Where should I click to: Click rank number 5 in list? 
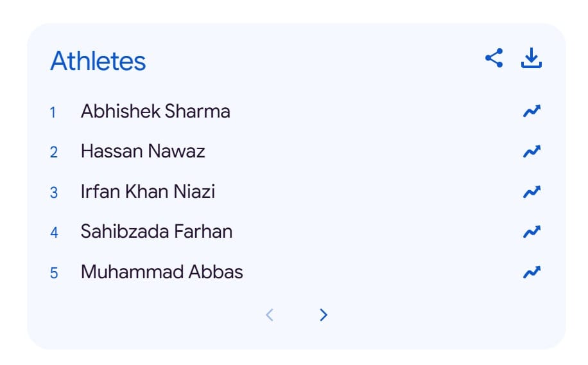click(54, 272)
